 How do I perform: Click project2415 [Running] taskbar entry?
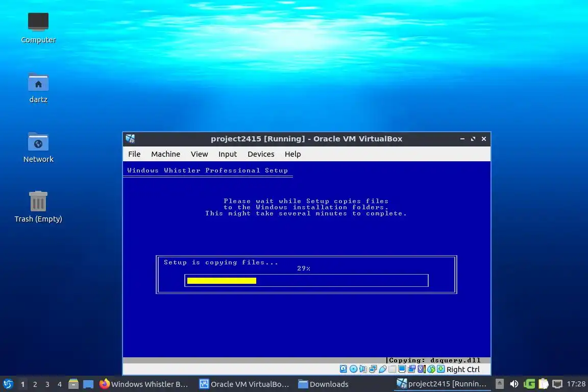[442, 384]
